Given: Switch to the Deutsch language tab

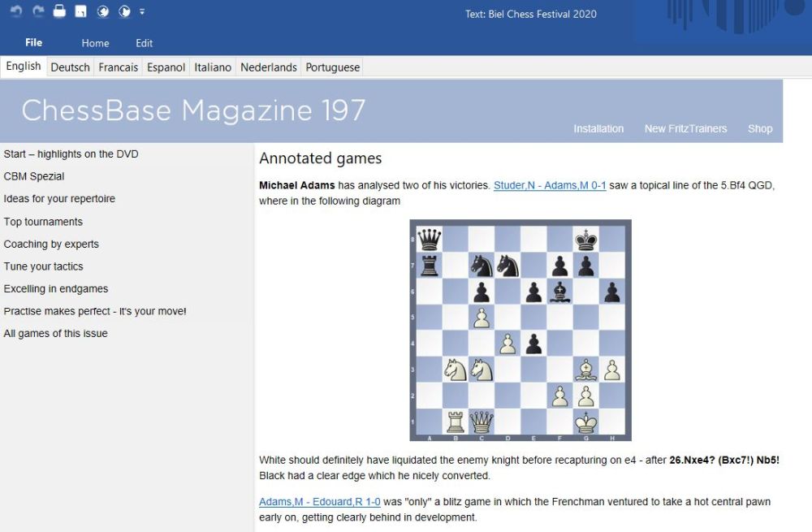Looking at the screenshot, I should pos(70,67).
